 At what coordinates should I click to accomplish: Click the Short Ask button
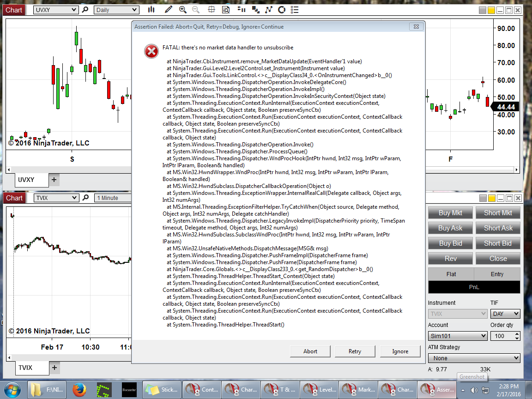[498, 228]
